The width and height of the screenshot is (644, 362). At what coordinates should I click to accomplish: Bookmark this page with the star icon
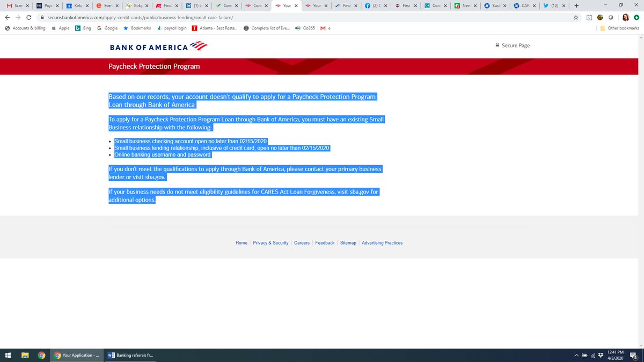[576, 17]
